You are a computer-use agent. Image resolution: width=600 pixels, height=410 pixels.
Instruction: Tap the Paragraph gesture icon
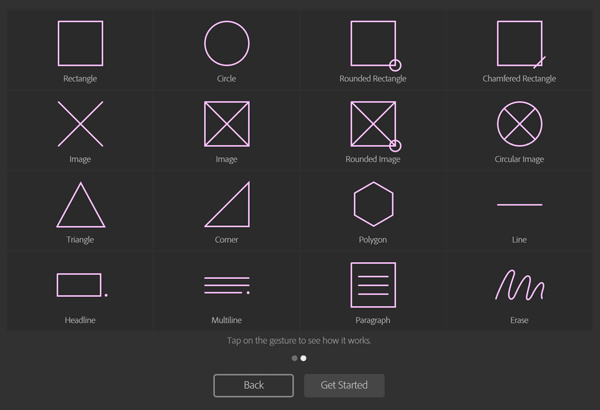pos(373,285)
